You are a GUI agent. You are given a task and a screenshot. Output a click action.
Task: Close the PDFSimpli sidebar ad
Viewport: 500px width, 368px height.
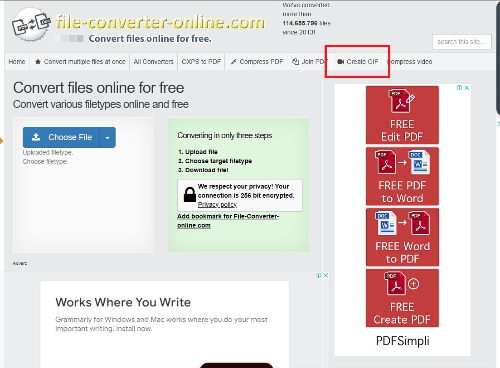[x=467, y=88]
